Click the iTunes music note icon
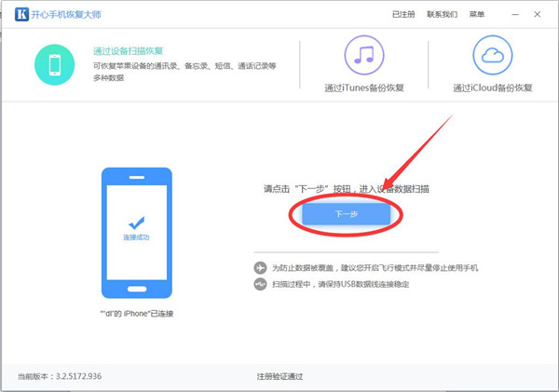The image size is (559, 392). click(364, 55)
